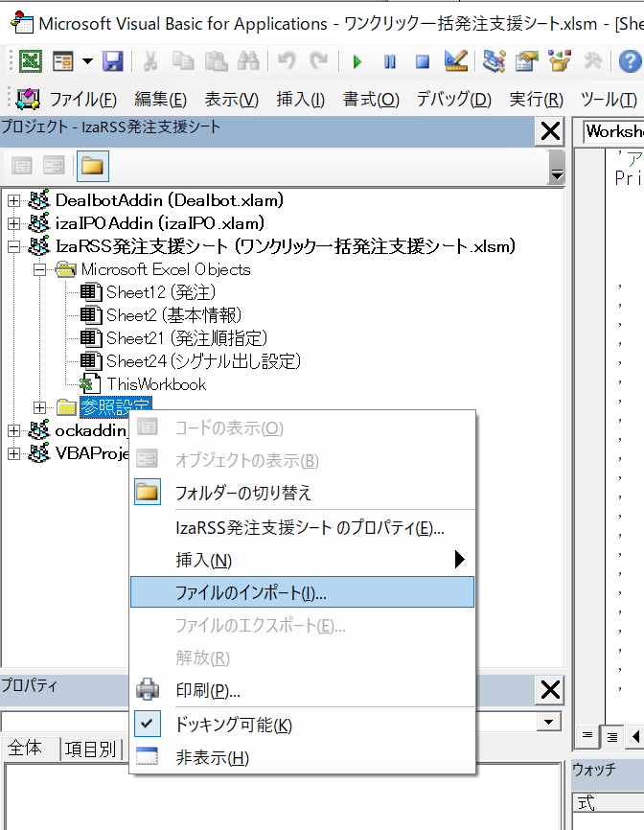
Task: Open Project Explorer toolbar icon
Action: 494,61
